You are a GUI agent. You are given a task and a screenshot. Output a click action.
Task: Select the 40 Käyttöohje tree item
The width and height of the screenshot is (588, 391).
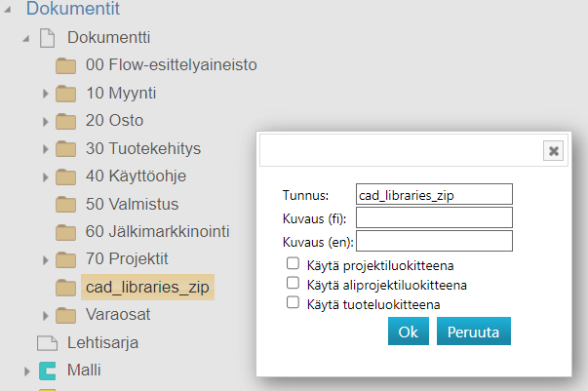point(136,176)
